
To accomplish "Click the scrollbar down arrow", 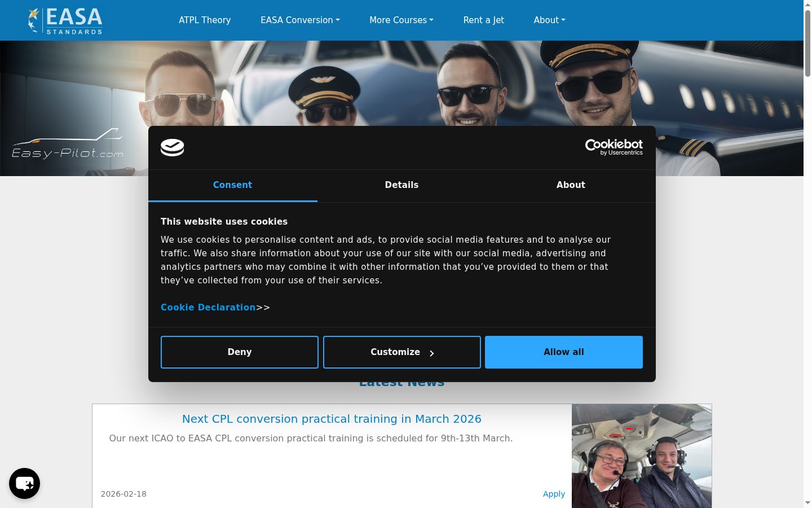I will pos(807,502).
